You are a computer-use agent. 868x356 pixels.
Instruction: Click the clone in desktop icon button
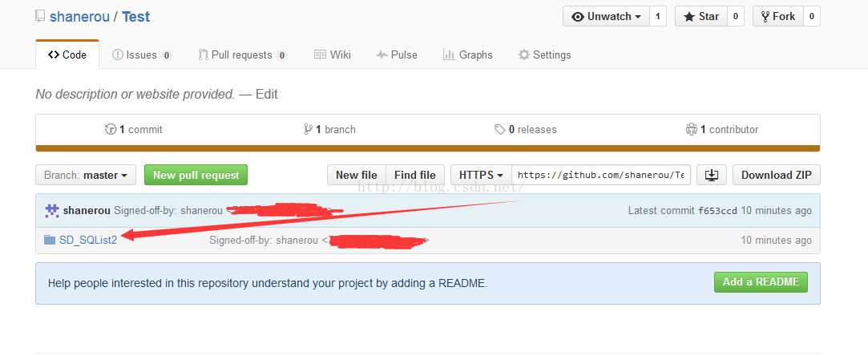coord(712,175)
